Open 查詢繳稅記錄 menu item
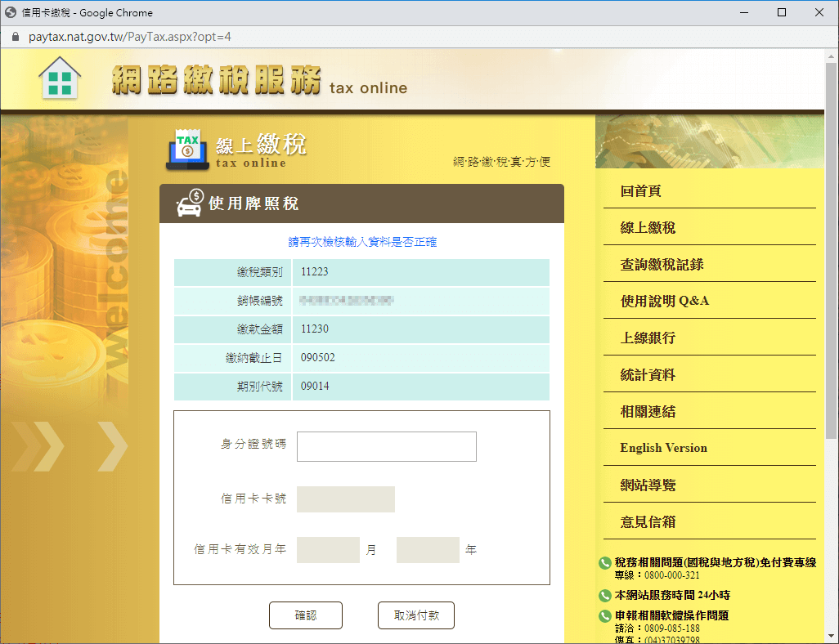Screen dimensions: 839x644 [662, 264]
